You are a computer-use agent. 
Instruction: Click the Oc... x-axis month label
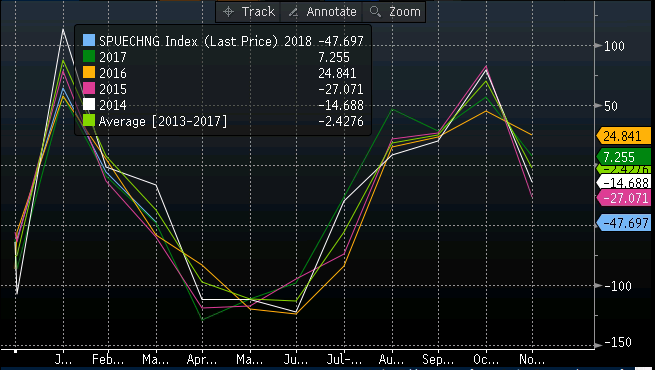click(486, 359)
